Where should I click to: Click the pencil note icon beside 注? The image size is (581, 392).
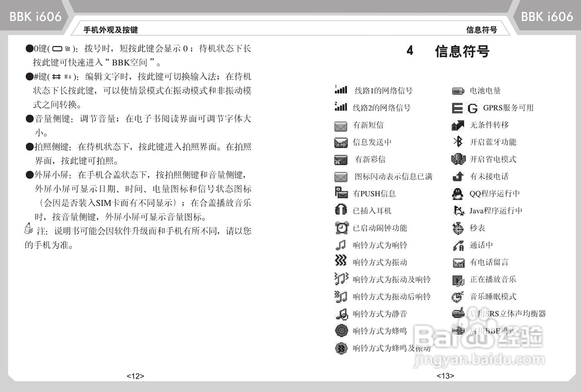click(29, 229)
